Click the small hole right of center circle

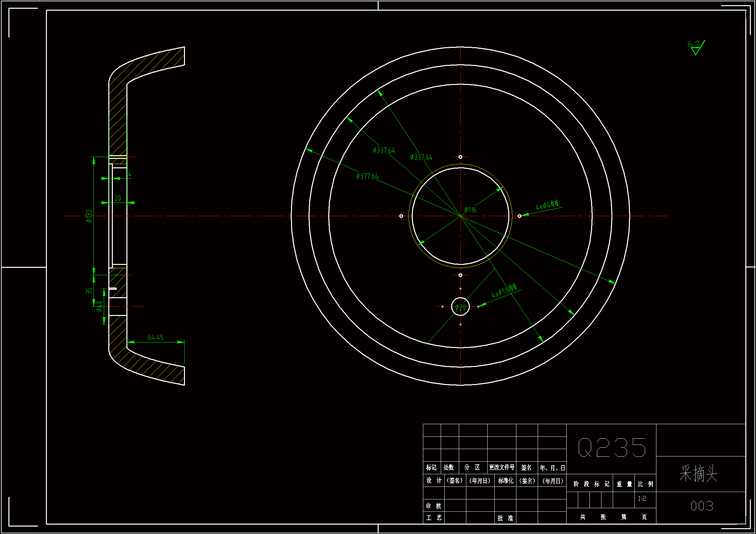click(519, 216)
